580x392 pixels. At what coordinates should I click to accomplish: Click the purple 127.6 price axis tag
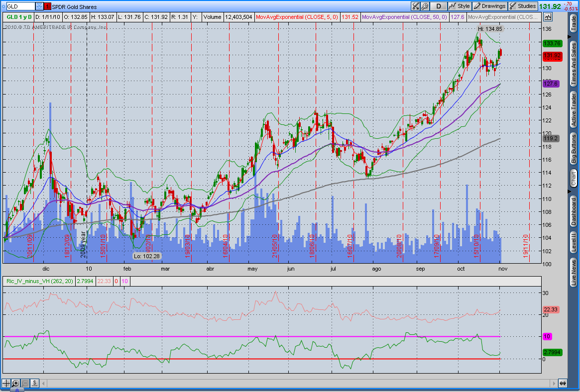551,84
